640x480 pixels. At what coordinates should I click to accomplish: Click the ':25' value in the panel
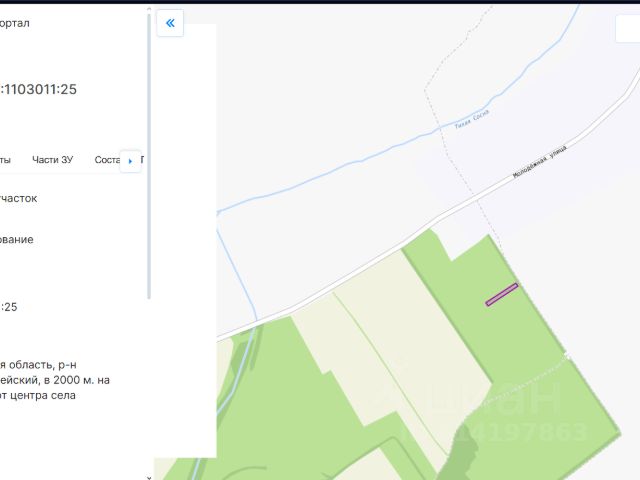pos(9,307)
